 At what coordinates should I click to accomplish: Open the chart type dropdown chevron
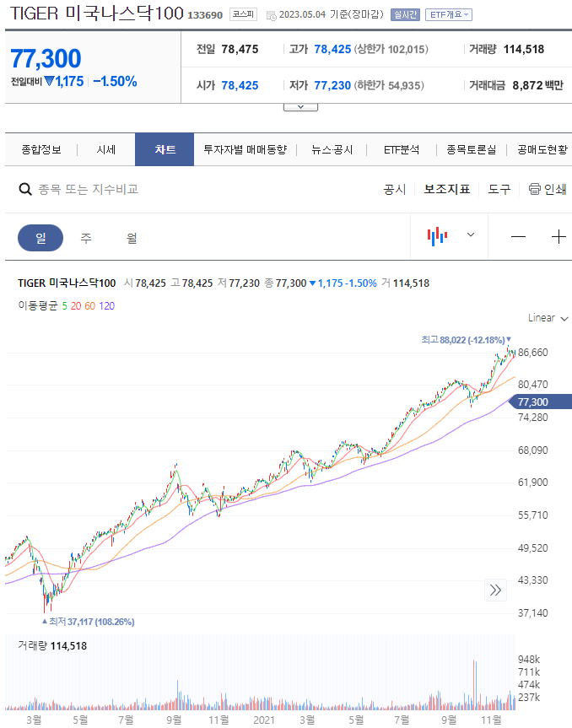coord(471,235)
